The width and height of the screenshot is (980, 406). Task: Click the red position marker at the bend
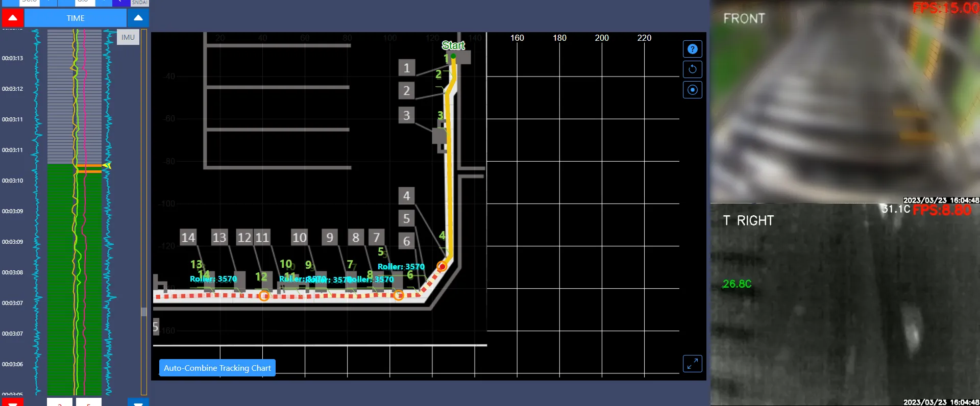coord(442,266)
